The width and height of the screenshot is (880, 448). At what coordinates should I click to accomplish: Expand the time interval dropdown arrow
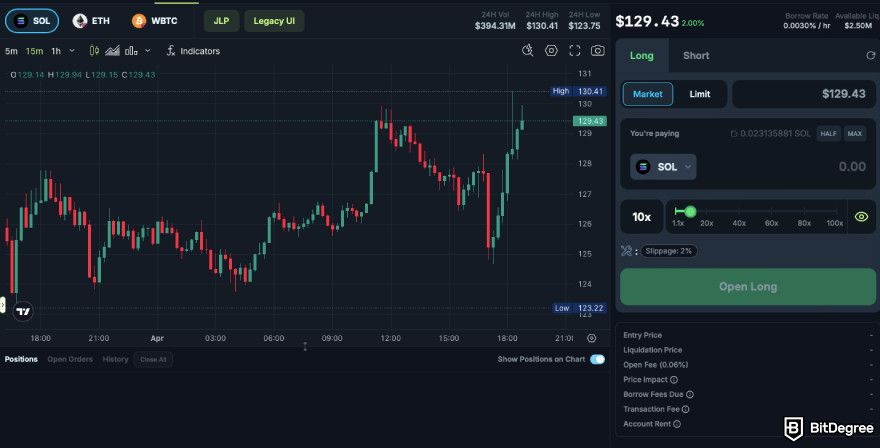click(72, 51)
